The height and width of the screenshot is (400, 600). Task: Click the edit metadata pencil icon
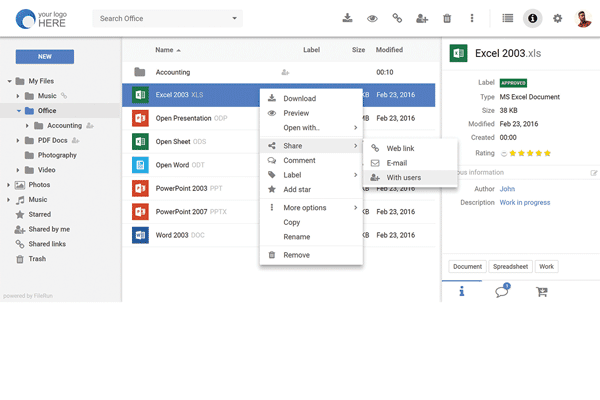pyautogui.click(x=593, y=173)
